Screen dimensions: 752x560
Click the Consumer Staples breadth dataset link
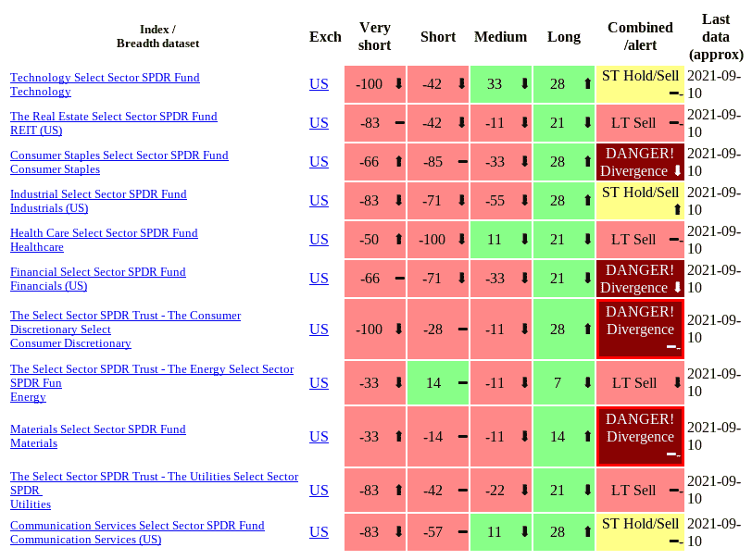[x=56, y=169]
